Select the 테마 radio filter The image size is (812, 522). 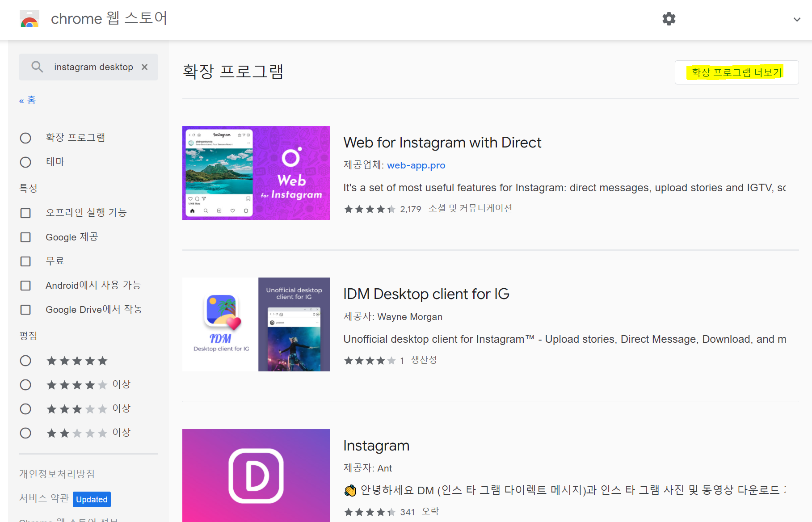pyautogui.click(x=25, y=162)
